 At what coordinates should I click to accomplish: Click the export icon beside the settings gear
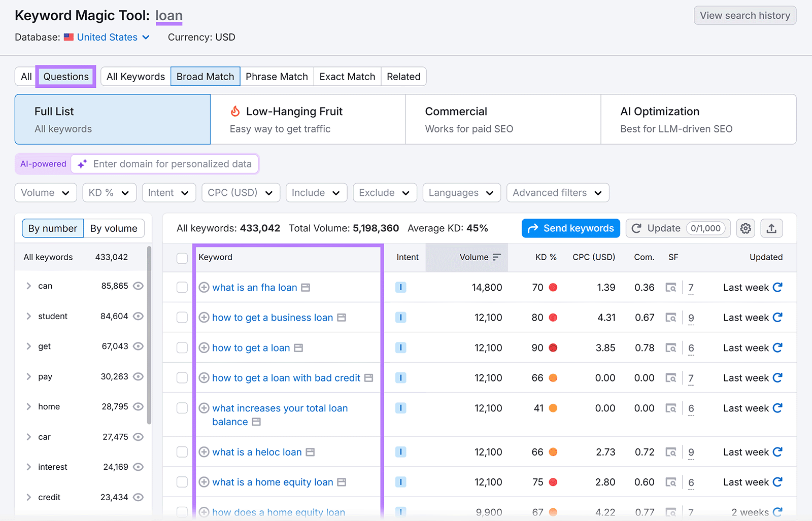point(771,228)
